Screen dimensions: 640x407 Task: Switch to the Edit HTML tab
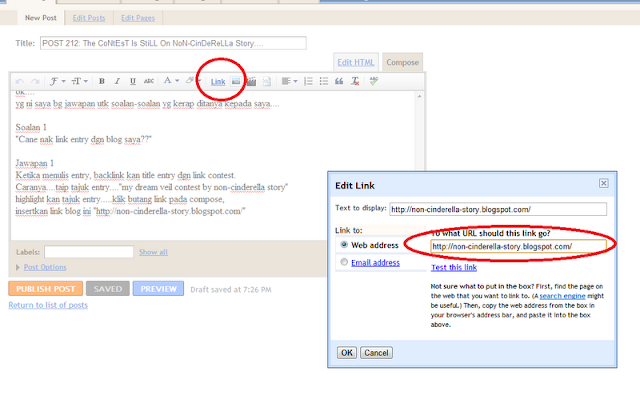tap(356, 62)
